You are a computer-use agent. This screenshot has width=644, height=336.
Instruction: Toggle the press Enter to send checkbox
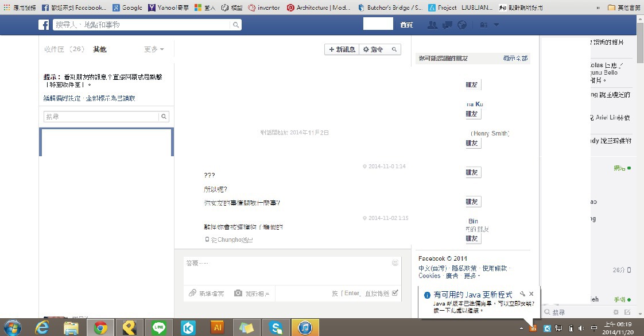pos(395,293)
